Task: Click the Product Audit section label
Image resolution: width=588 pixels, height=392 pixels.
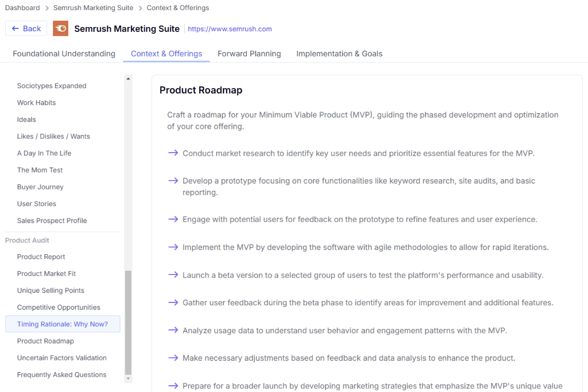Action: coord(27,240)
